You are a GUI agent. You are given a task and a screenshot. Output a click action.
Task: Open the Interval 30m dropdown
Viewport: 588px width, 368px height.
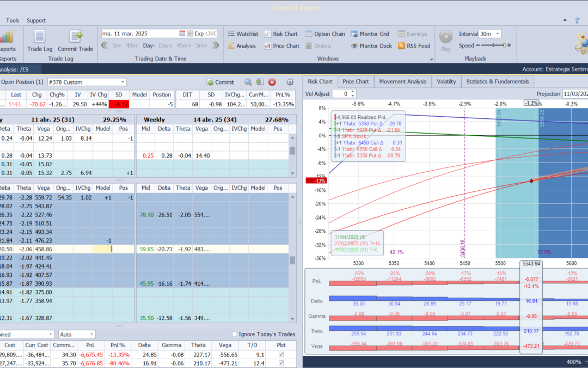(x=498, y=34)
